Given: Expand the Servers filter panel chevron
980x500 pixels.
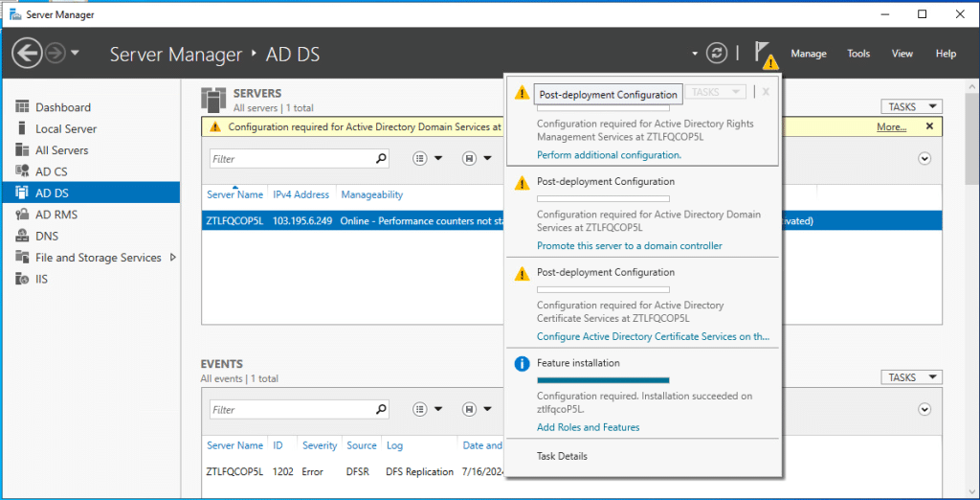Looking at the screenshot, I should [x=925, y=159].
